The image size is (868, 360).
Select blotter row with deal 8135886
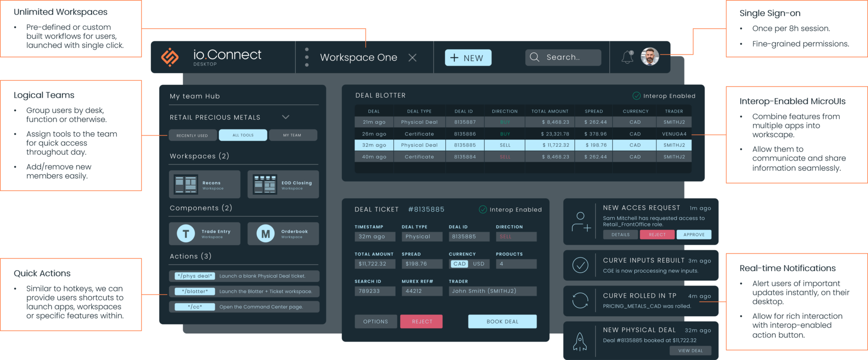click(523, 134)
